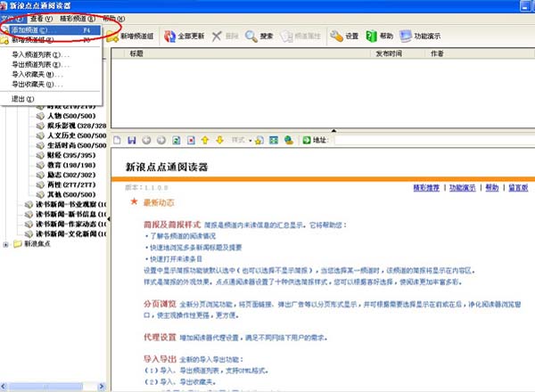Click the globe open-in-browser icon
Viewport: 535px width, 392px height.
(289, 140)
